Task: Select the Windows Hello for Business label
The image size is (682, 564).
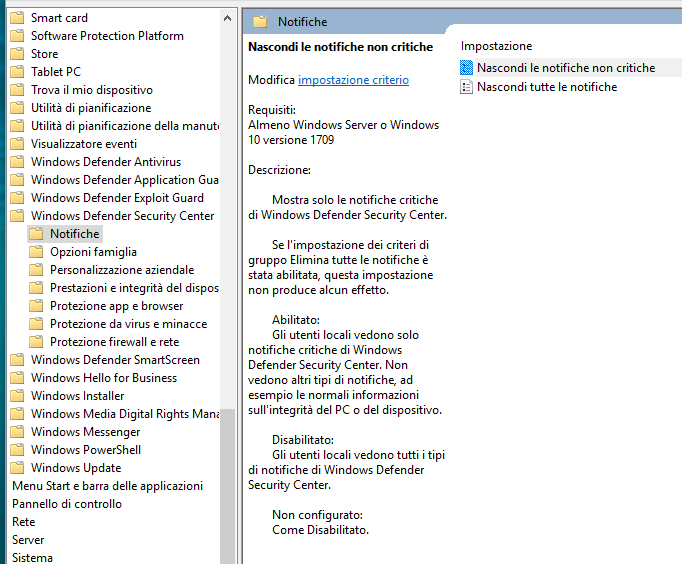Action: coord(104,378)
